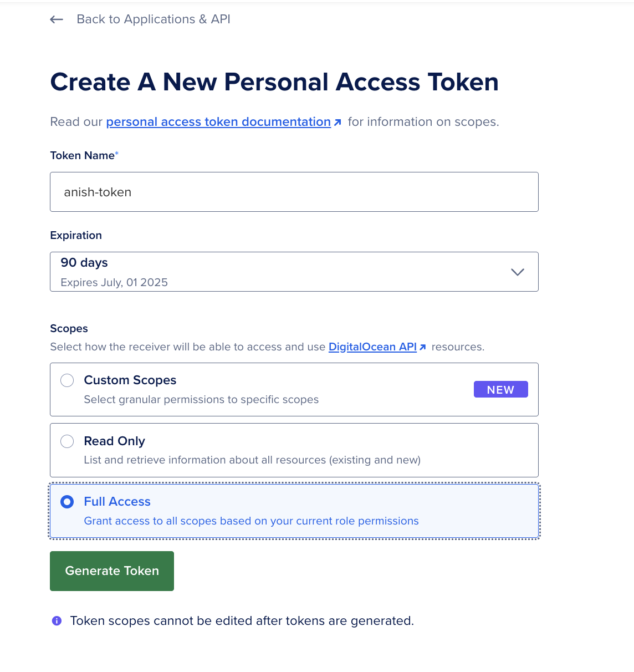
Task: Click external link icon beside DigitalOcean API
Action: [x=423, y=348]
